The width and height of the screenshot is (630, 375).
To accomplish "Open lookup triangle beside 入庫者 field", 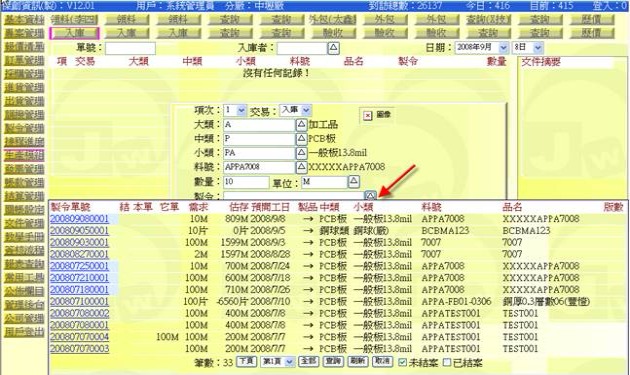I will [x=333, y=48].
